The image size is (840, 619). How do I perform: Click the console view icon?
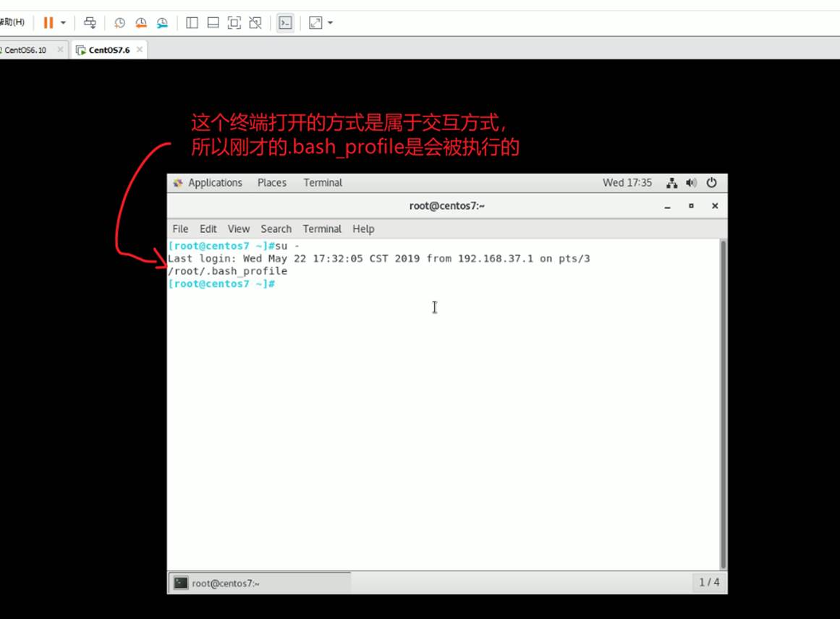tap(285, 23)
